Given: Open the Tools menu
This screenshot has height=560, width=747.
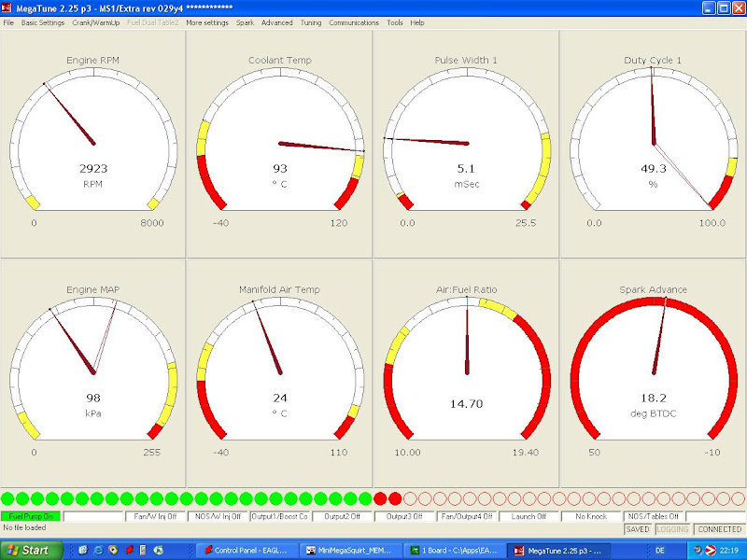Looking at the screenshot, I should pos(394,22).
